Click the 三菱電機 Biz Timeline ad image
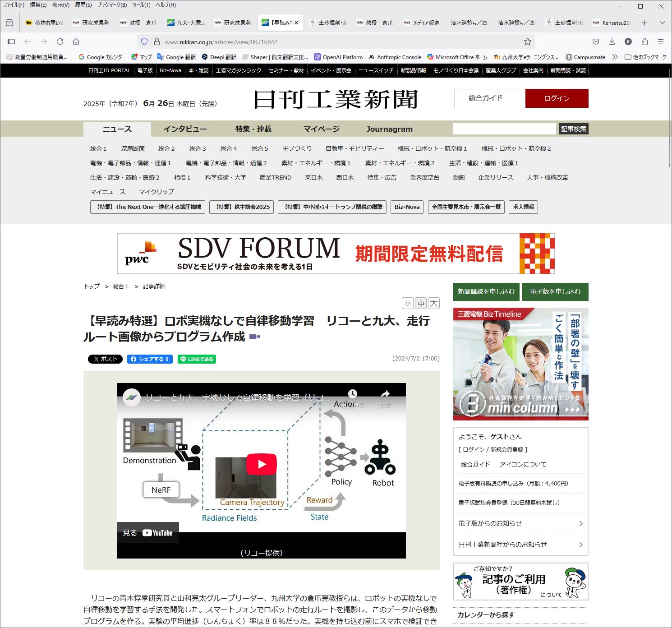Image resolution: width=672 pixels, height=628 pixels. pyautogui.click(x=521, y=364)
